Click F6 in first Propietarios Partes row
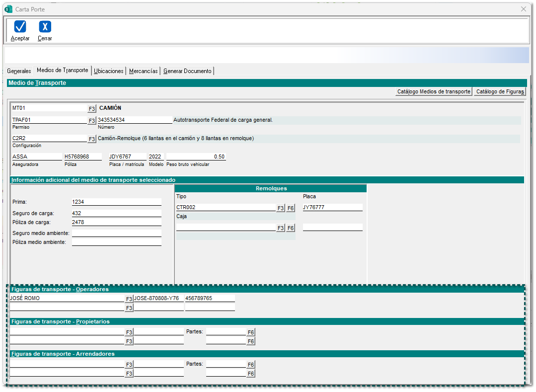This screenshot has height=392, width=536. click(x=251, y=332)
